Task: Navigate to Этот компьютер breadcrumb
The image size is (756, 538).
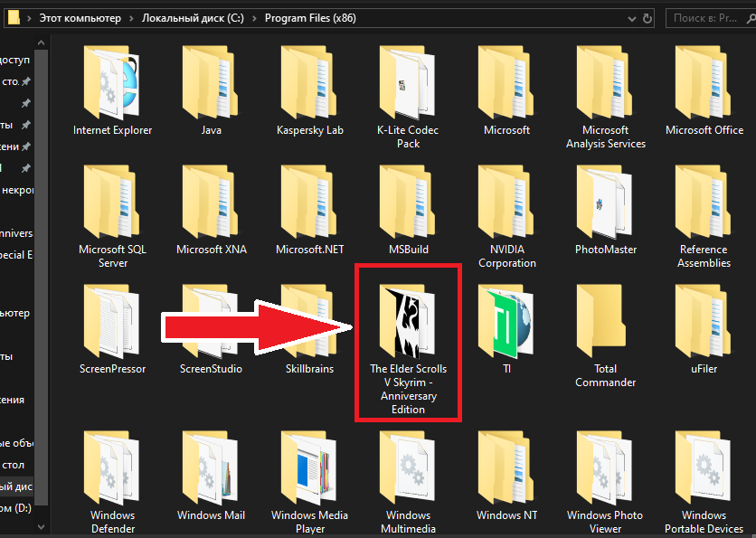Action: tap(80, 18)
